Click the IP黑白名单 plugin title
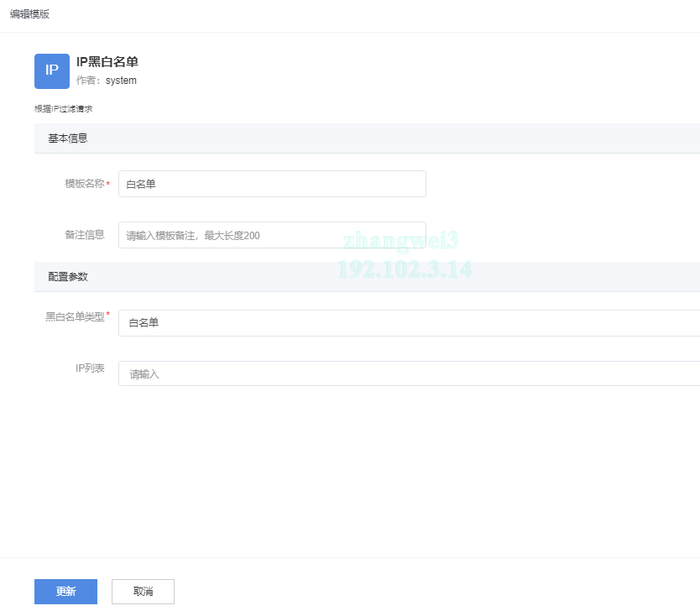The height and width of the screenshot is (611, 700). 107,61
